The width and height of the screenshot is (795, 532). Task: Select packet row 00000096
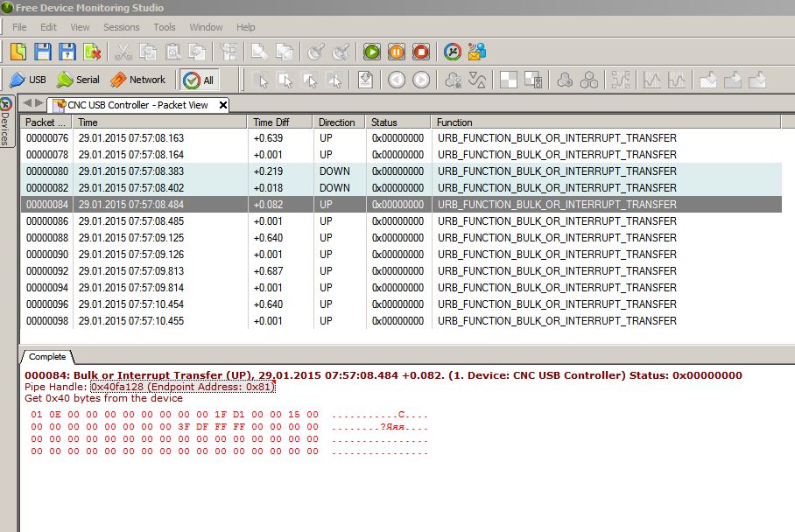(x=401, y=304)
